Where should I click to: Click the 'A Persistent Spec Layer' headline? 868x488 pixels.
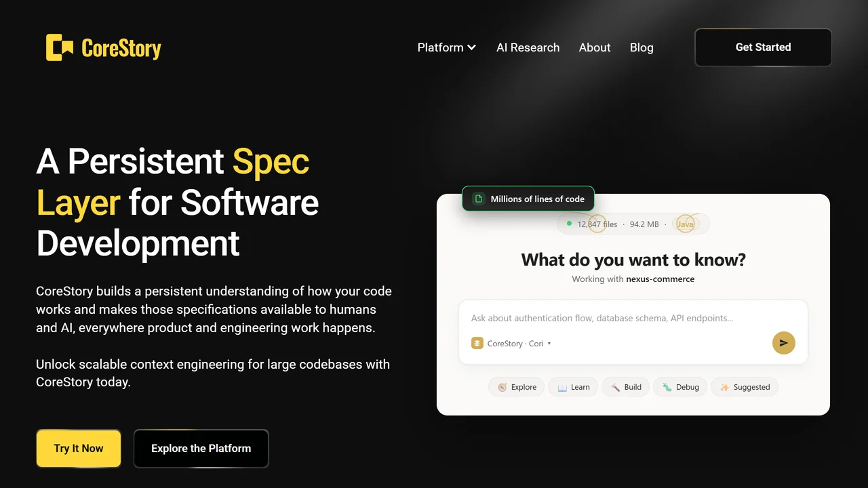pos(178,202)
